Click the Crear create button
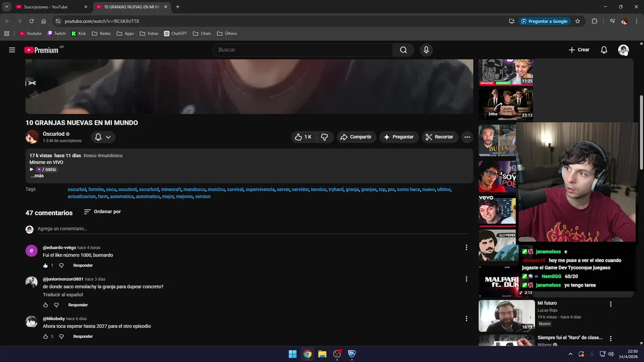 click(579, 50)
